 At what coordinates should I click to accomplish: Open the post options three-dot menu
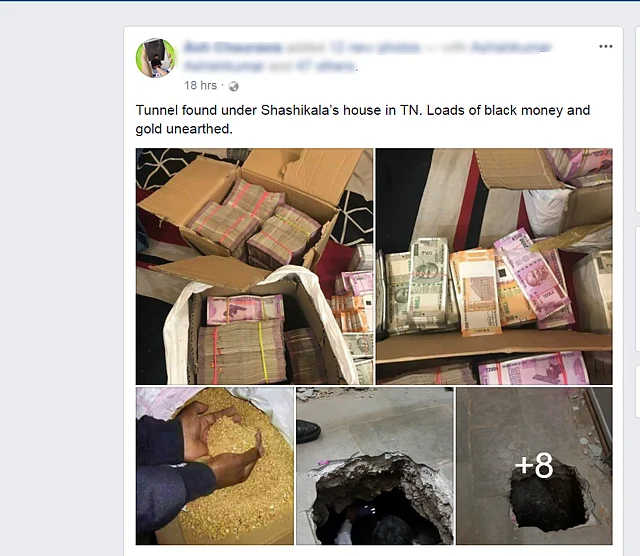point(605,46)
